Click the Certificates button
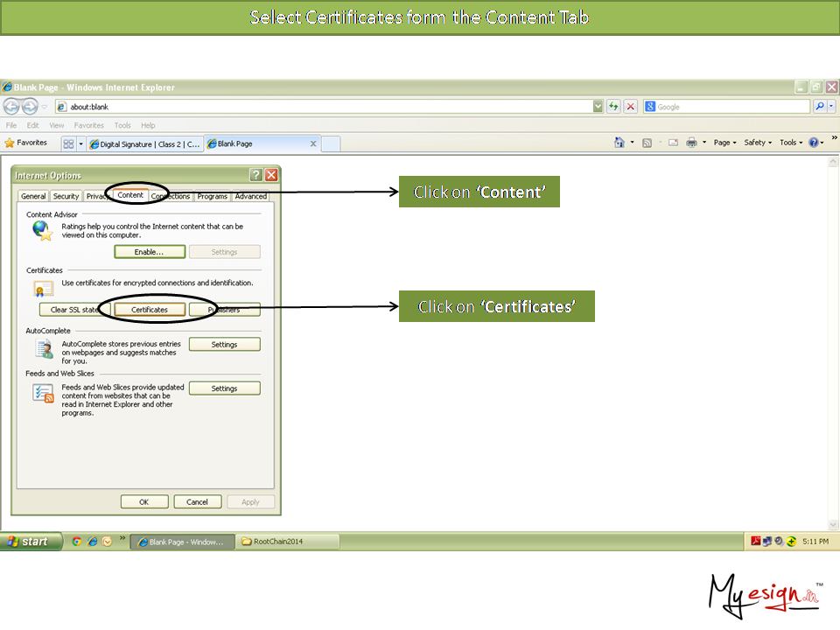Viewport: 840px width, 630px height. [x=150, y=310]
